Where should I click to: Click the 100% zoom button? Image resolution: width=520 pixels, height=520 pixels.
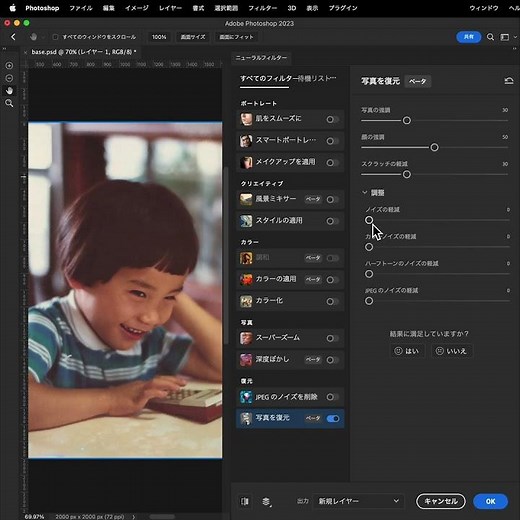159,37
